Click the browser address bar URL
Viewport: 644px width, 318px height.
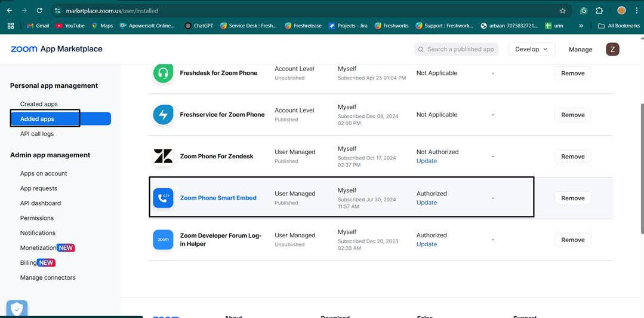point(112,11)
